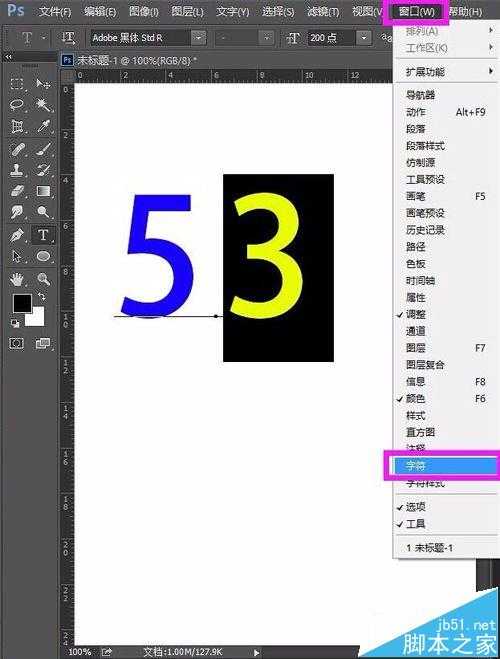Expand the 排列(A) submenu
500x659 pixels.
point(445,31)
